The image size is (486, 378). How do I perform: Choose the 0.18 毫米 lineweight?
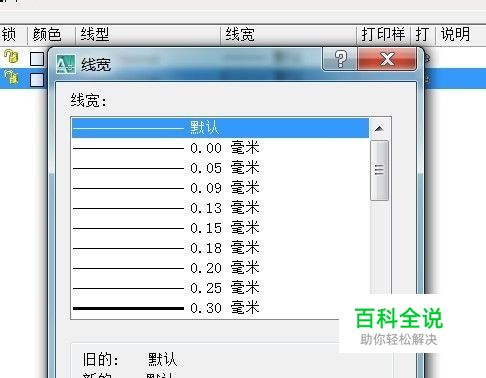coord(220,248)
